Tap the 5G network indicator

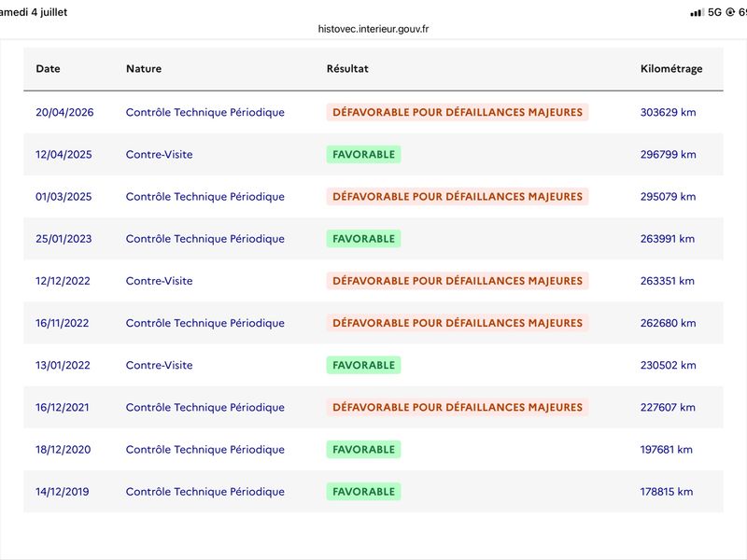tap(714, 12)
